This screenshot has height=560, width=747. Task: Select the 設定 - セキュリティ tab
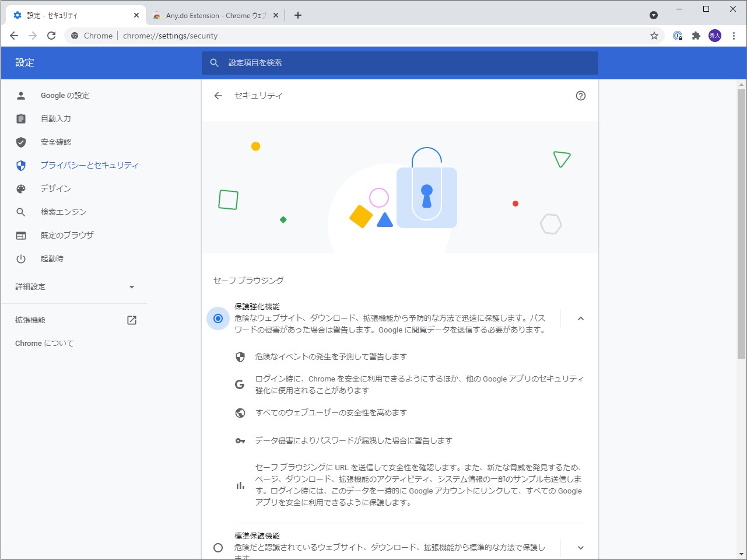[70, 15]
